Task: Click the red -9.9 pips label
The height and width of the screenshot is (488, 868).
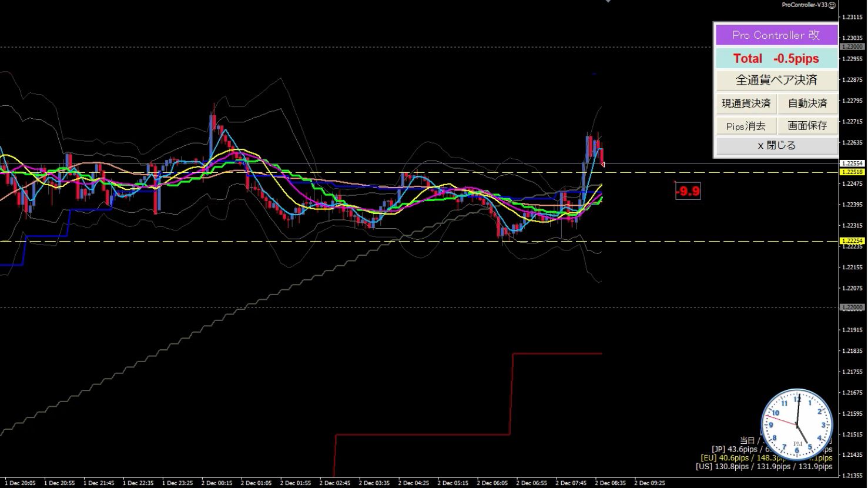Action: point(688,191)
